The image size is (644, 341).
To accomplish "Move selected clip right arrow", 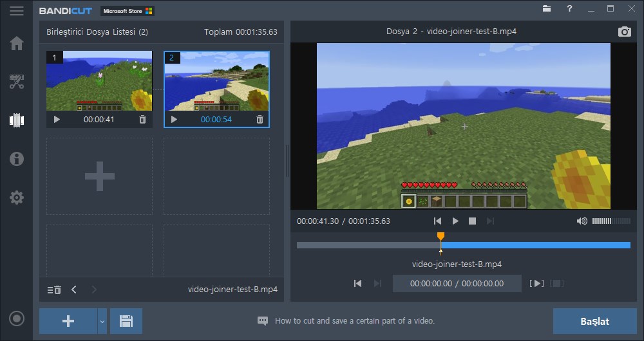I will (93, 290).
